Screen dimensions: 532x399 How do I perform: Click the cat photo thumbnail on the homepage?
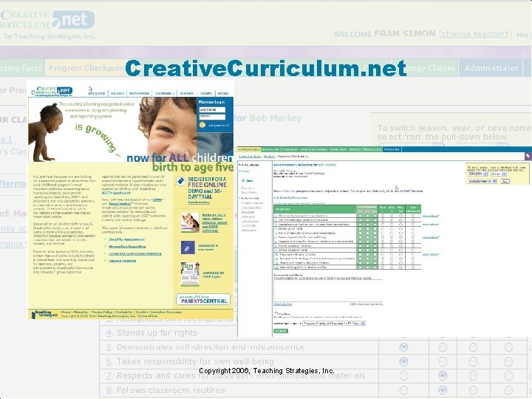190,222
